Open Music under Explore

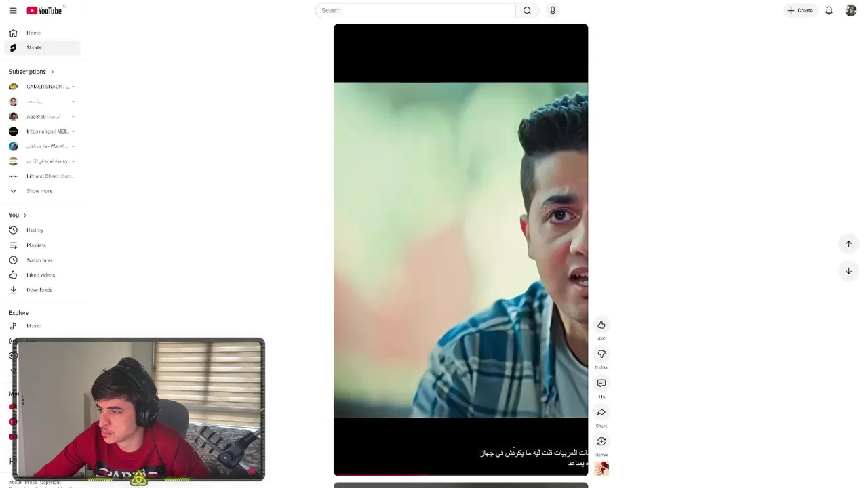pyautogui.click(x=42, y=326)
